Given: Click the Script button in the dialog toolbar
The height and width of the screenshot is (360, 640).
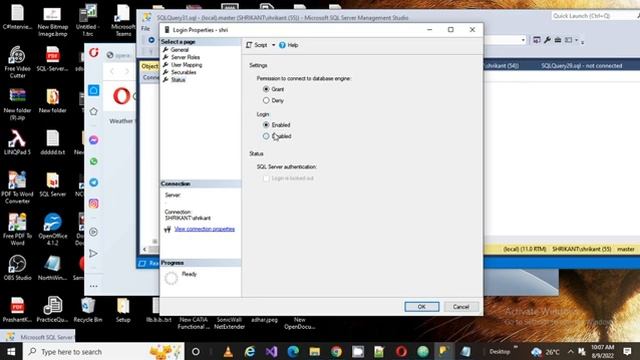Looking at the screenshot, I should (x=257, y=45).
